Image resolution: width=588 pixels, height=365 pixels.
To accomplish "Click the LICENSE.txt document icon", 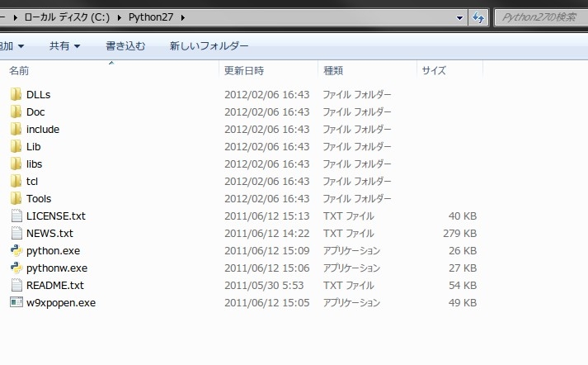I will [16, 216].
